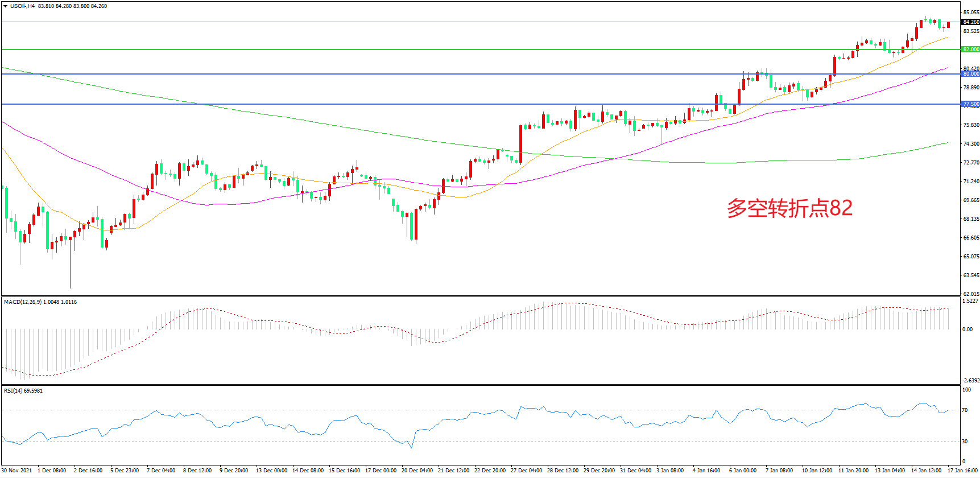This screenshot has height=478, width=980.
Task: Select the current price label 84.260
Action: (970, 22)
